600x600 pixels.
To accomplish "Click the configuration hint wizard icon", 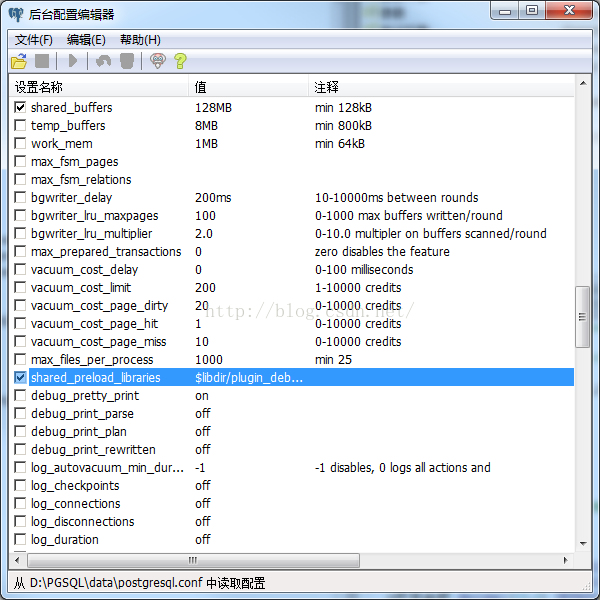I will (157, 61).
